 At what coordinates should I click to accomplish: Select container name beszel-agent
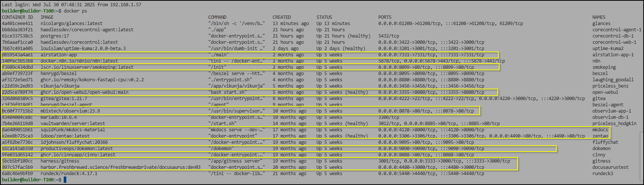608,105
